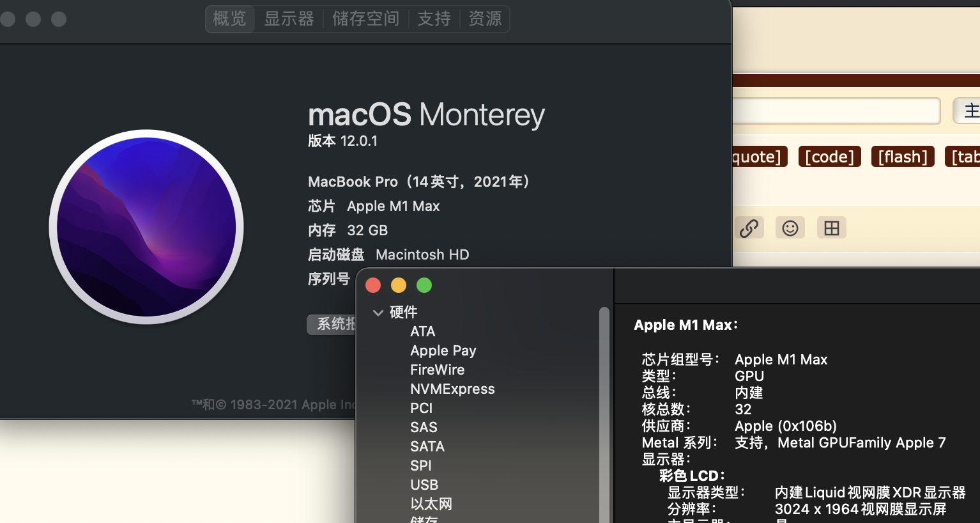The height and width of the screenshot is (523, 980).
Task: Select Apple Pay under 硬件
Action: point(443,350)
